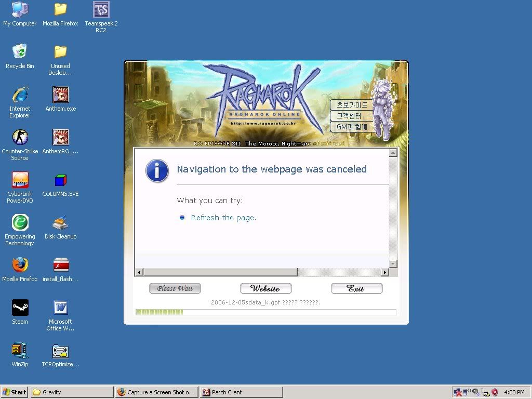
Task: Select Anthem.exe desktop icon
Action: tap(60, 99)
